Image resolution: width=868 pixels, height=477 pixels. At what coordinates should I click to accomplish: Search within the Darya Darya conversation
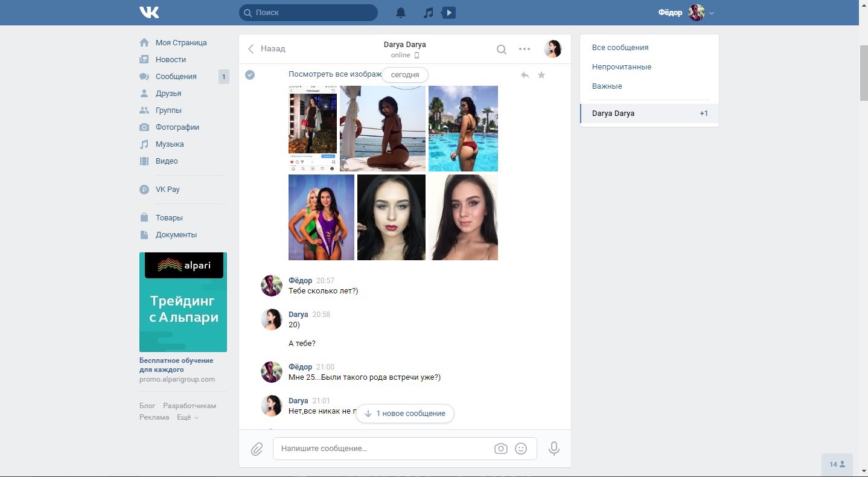coord(502,50)
